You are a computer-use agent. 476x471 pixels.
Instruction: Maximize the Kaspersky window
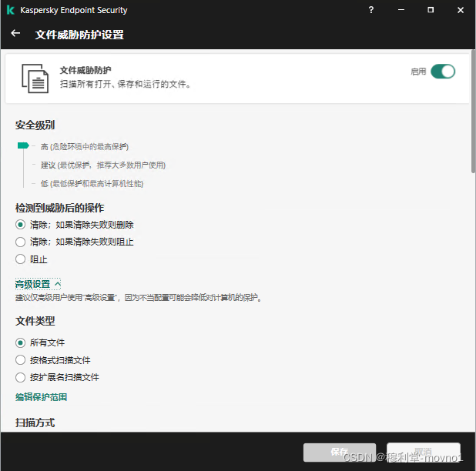click(431, 10)
